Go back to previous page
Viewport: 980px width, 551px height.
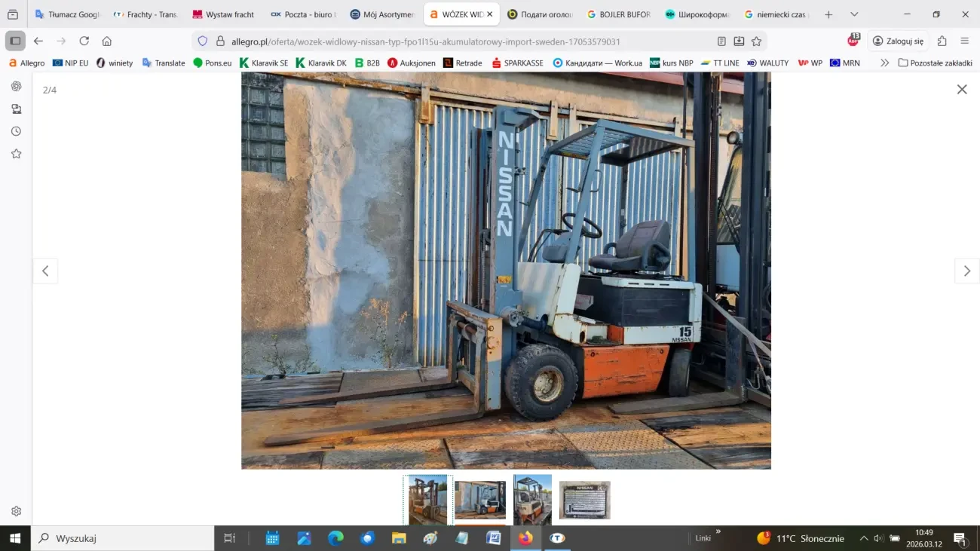[x=38, y=41]
